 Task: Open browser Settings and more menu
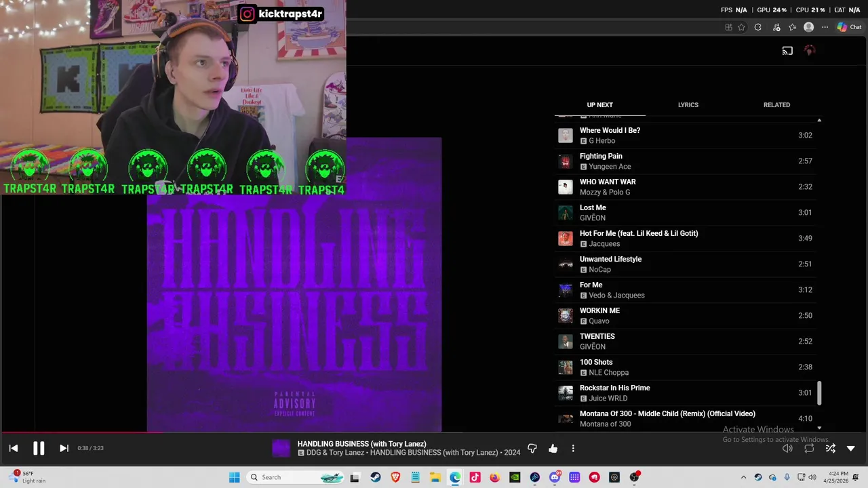825,27
